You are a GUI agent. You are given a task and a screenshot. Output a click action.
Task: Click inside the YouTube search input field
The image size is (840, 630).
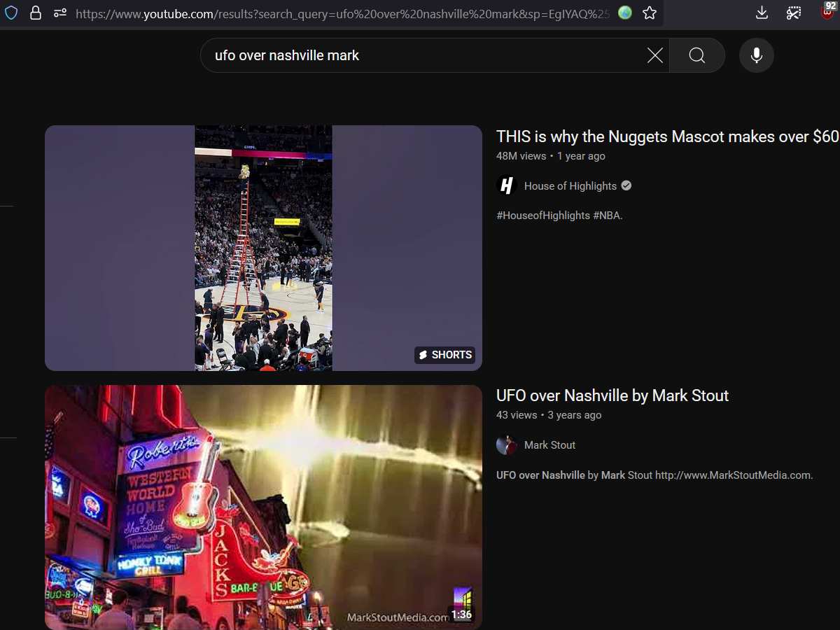click(x=420, y=55)
